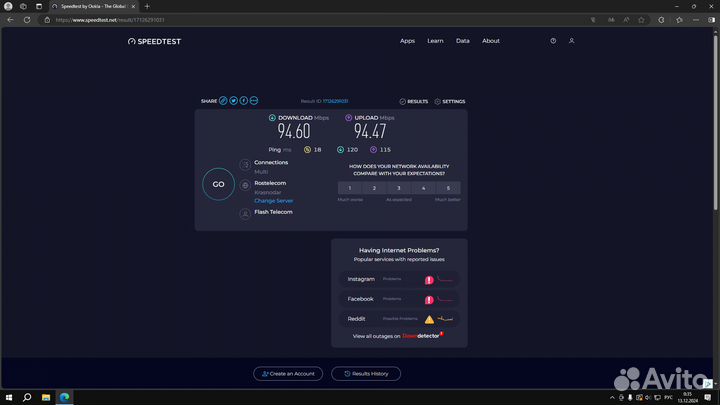Open the Learn menu

tap(435, 41)
